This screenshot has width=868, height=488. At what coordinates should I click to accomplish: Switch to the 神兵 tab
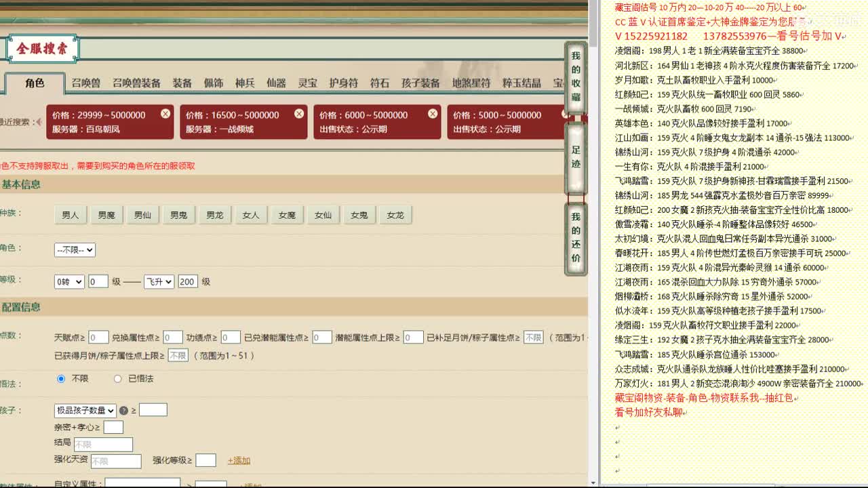pyautogui.click(x=245, y=83)
